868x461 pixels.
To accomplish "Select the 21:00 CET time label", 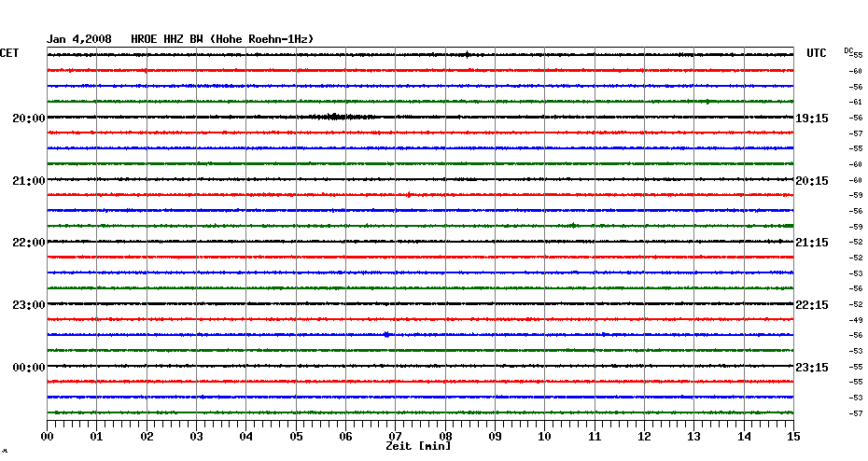I will [29, 181].
